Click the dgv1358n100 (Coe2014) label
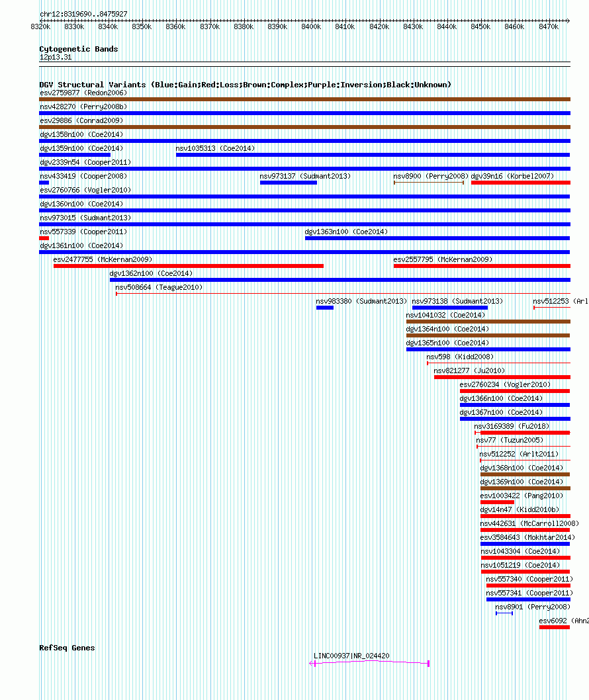This screenshot has width=589, height=700. click(x=81, y=134)
